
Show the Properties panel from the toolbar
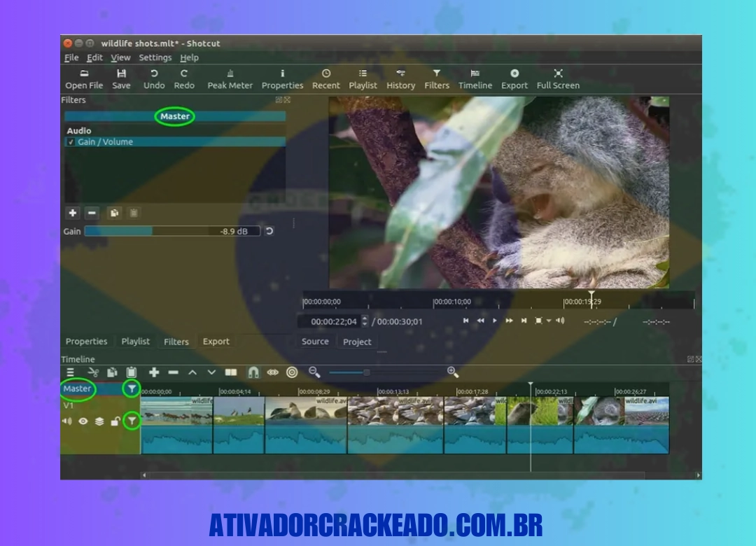(x=283, y=79)
